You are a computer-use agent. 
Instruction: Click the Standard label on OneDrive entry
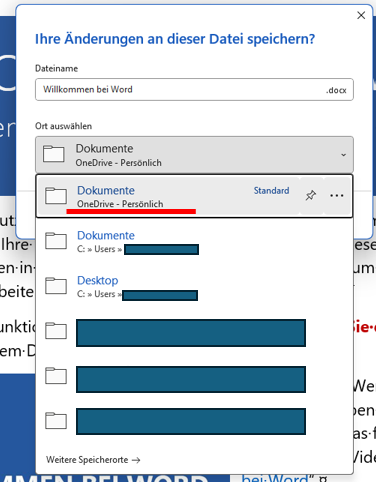(x=271, y=191)
